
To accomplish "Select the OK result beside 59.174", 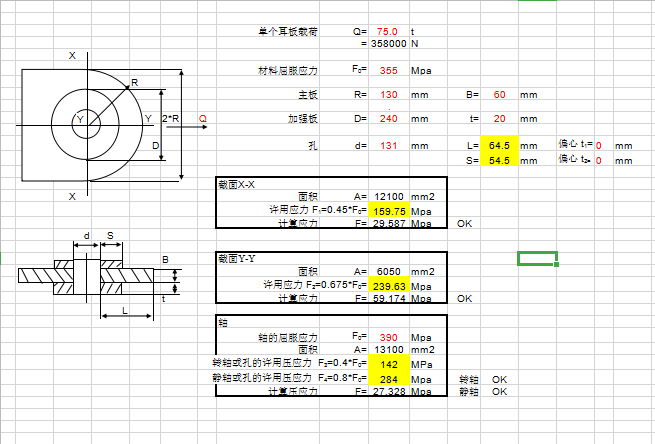I will point(464,299).
